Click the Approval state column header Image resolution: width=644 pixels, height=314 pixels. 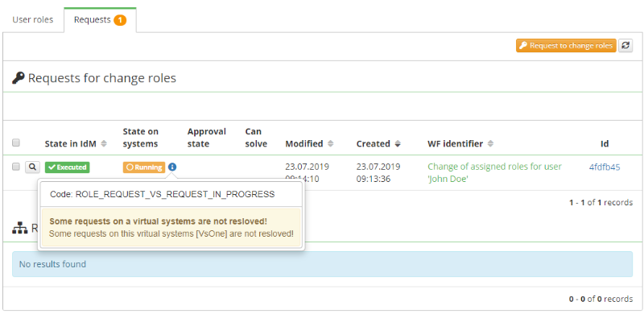(207, 138)
